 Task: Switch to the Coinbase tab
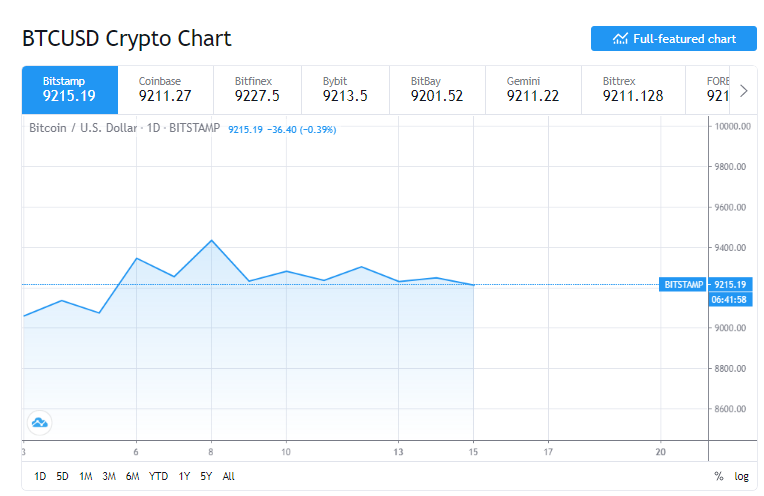[166, 89]
